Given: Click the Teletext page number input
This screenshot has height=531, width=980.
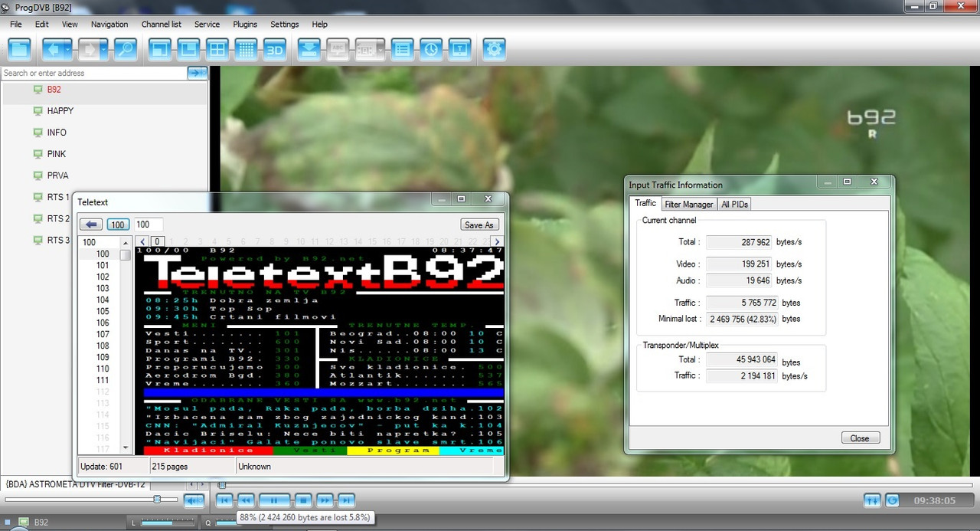Looking at the screenshot, I should point(149,225).
